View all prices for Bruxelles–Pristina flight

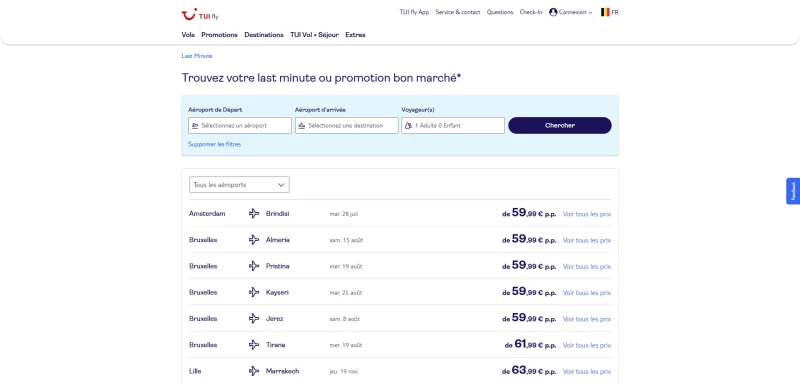click(587, 267)
